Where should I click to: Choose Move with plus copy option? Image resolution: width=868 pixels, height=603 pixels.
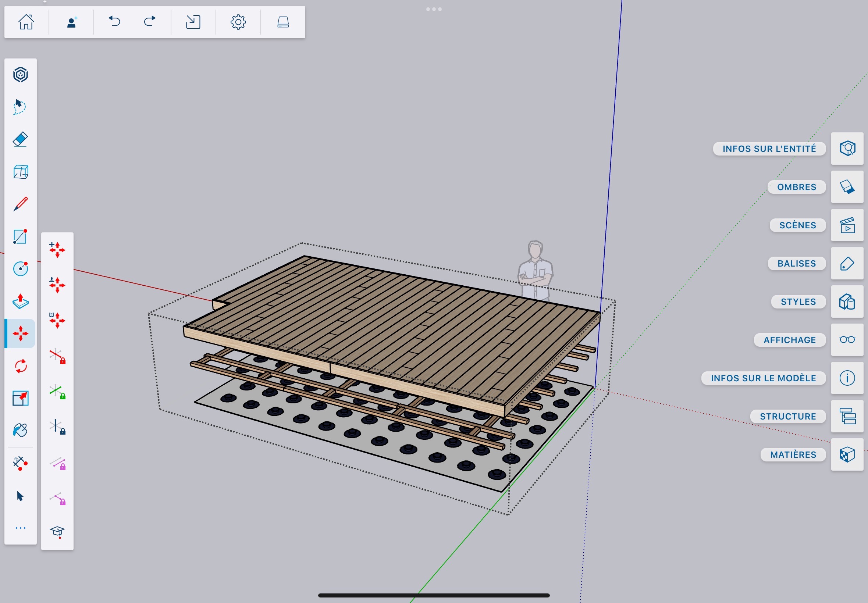57,250
